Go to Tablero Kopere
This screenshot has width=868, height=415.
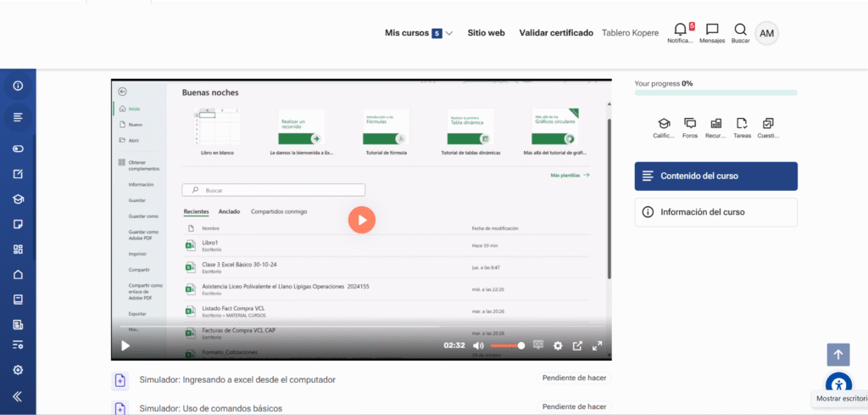coord(630,33)
